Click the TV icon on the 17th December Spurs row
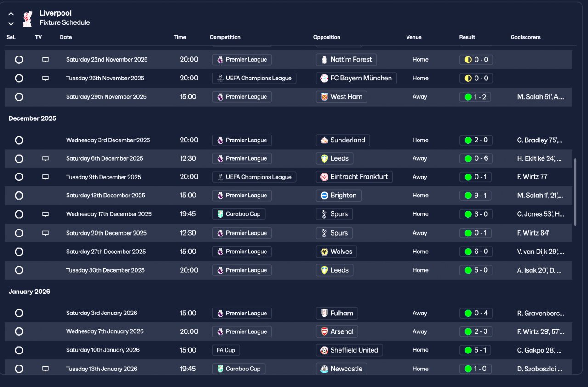Viewport: 588px width, 387px height. (x=45, y=214)
